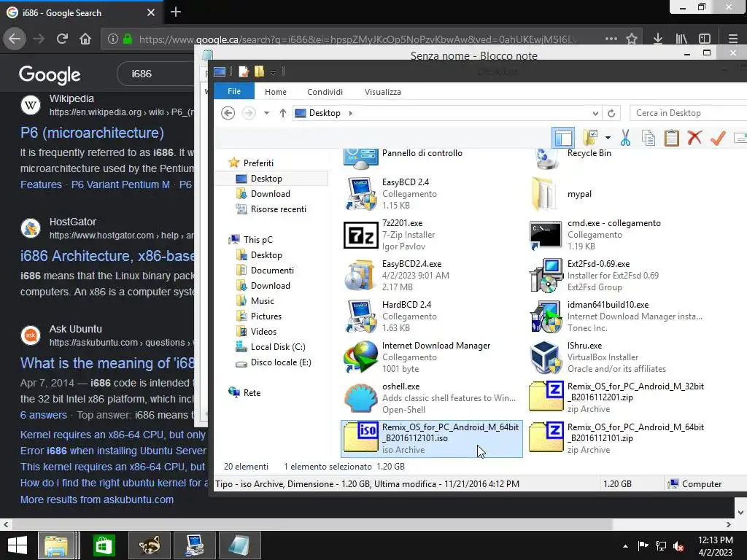
Task: Copy the selected file using toolbar
Action: [649, 138]
